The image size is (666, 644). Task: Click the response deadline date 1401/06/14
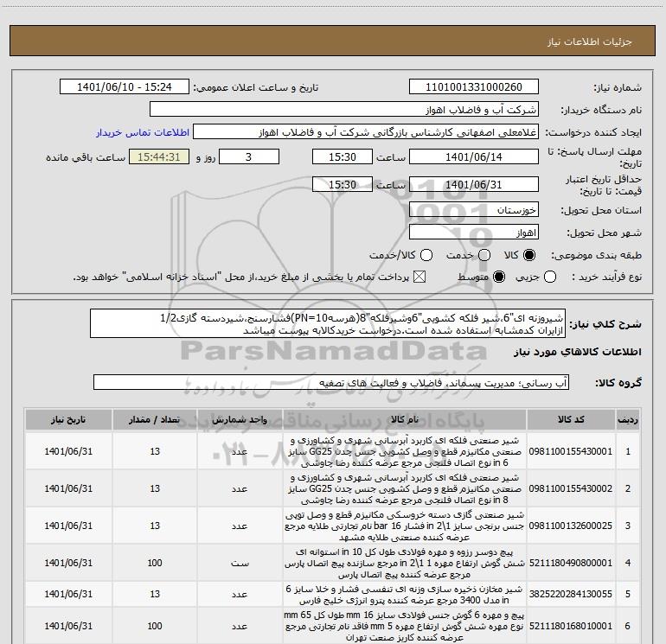click(x=474, y=156)
